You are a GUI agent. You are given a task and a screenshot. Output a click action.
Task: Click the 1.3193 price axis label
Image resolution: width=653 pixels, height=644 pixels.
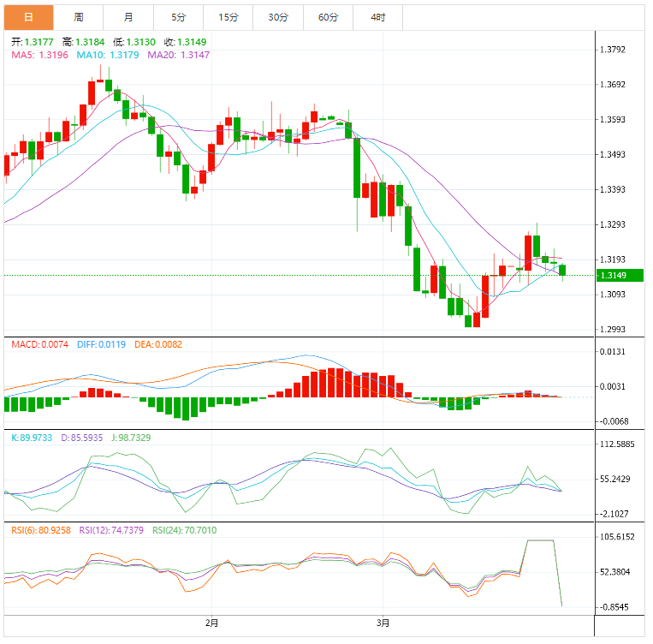(x=612, y=259)
